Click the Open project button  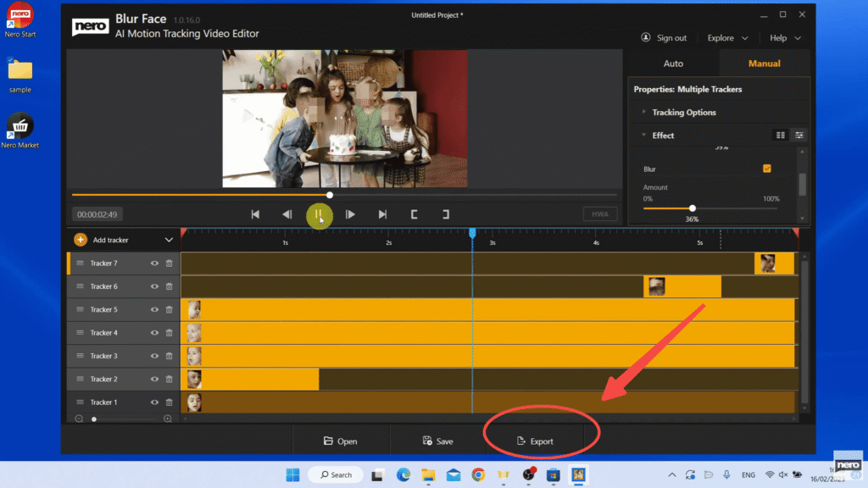pos(341,441)
